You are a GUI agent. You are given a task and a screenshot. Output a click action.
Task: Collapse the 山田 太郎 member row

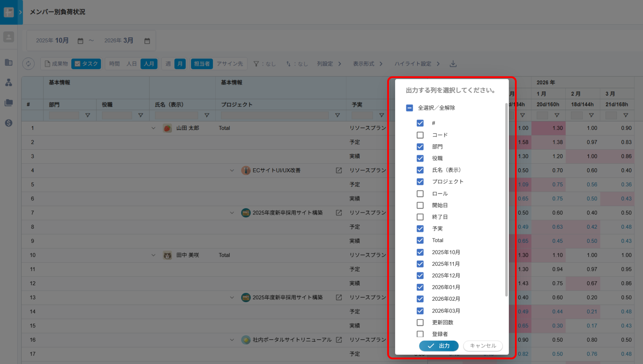tap(153, 128)
